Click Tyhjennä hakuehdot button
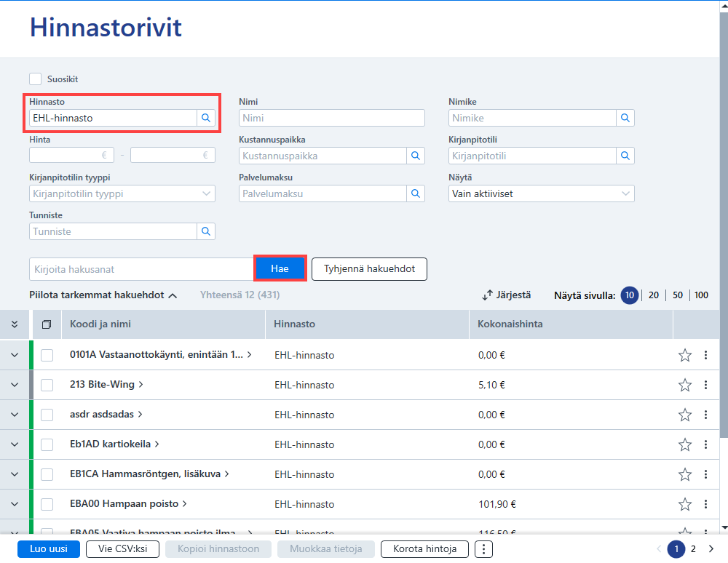 click(369, 269)
